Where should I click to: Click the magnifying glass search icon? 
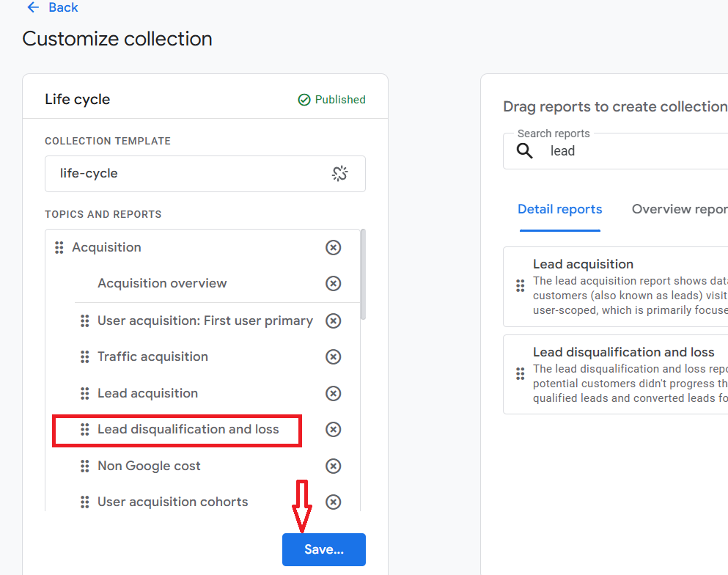click(525, 151)
